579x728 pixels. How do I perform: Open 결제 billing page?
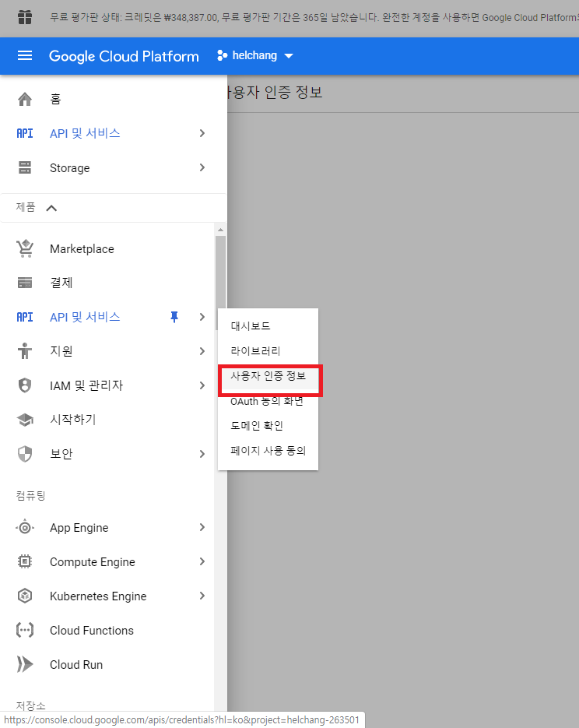pyautogui.click(x=61, y=283)
